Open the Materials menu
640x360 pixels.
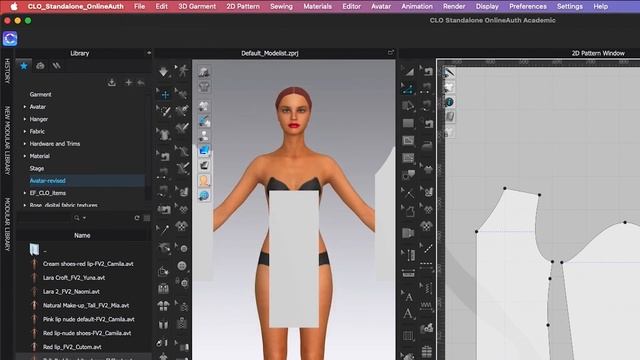click(x=317, y=7)
